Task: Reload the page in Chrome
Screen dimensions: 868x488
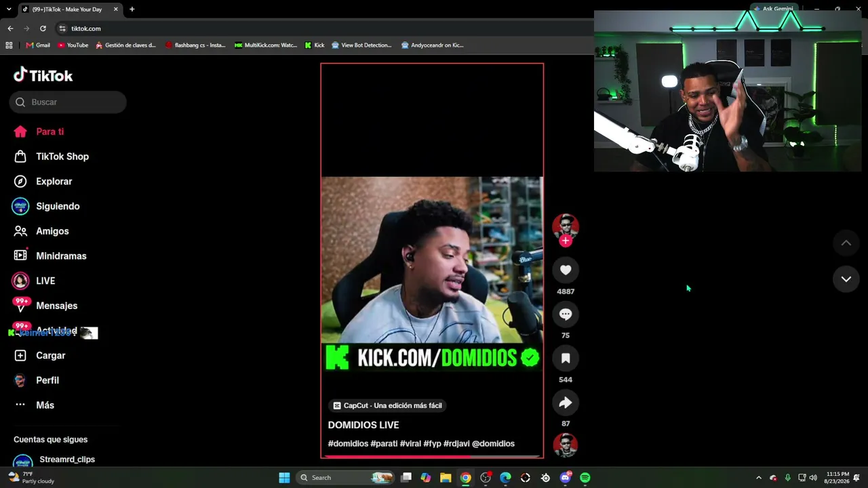Action: [43, 28]
